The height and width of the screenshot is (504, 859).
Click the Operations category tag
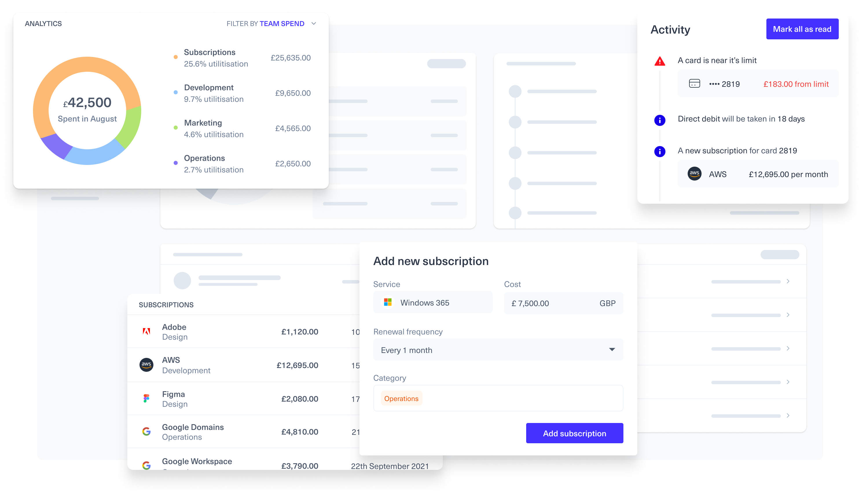point(401,398)
